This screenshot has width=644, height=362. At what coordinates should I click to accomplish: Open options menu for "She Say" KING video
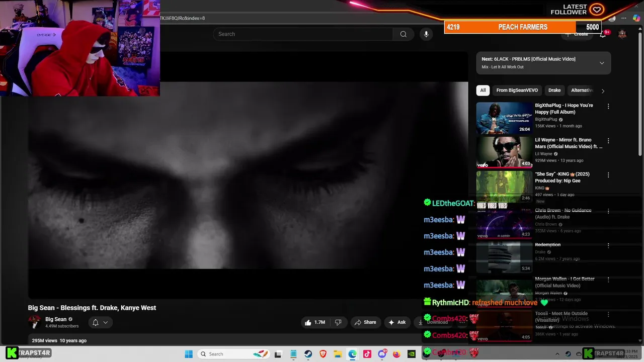pos(608,175)
